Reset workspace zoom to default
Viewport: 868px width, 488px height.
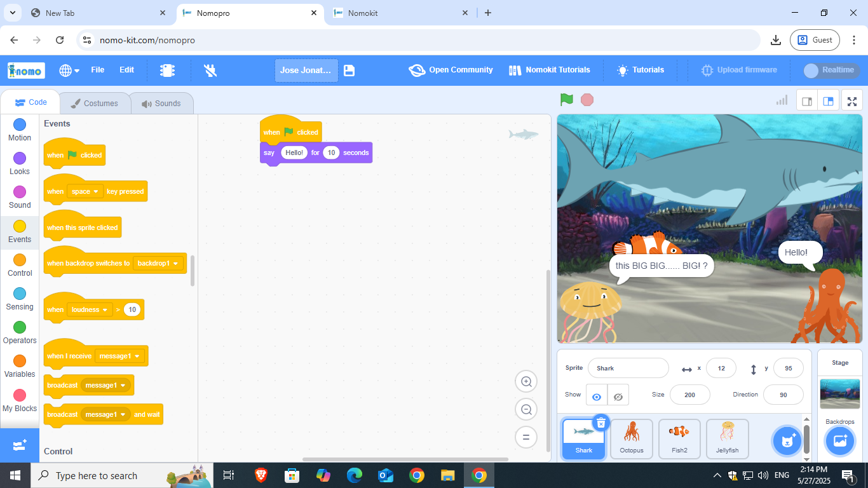(x=526, y=437)
